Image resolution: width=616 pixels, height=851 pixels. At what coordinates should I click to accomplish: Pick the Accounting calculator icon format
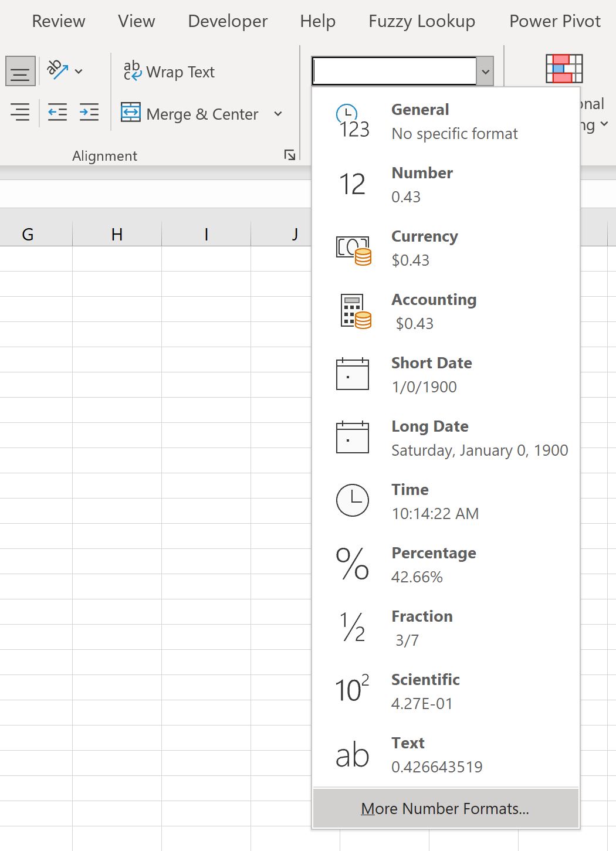tap(356, 311)
